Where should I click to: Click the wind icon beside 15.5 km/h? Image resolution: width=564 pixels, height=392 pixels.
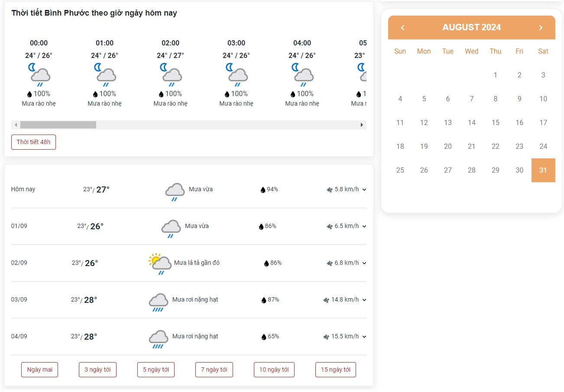326,337
